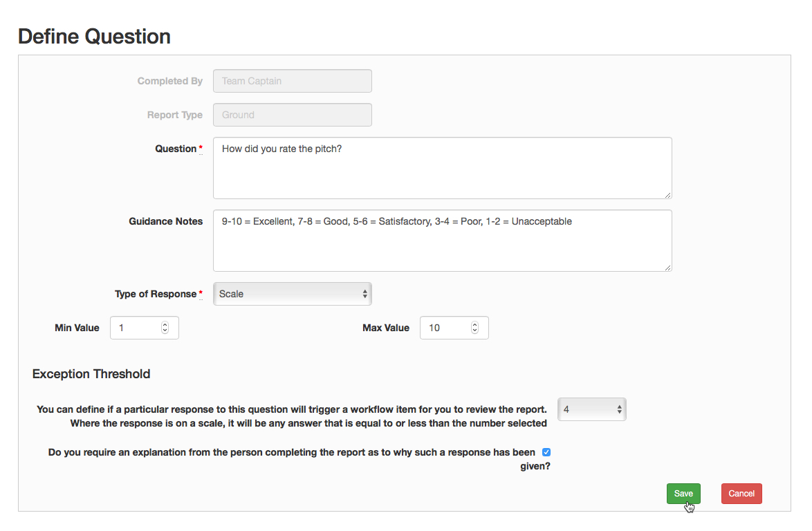Click the Exception Threshold heading
The height and width of the screenshot is (531, 812).
coord(91,373)
